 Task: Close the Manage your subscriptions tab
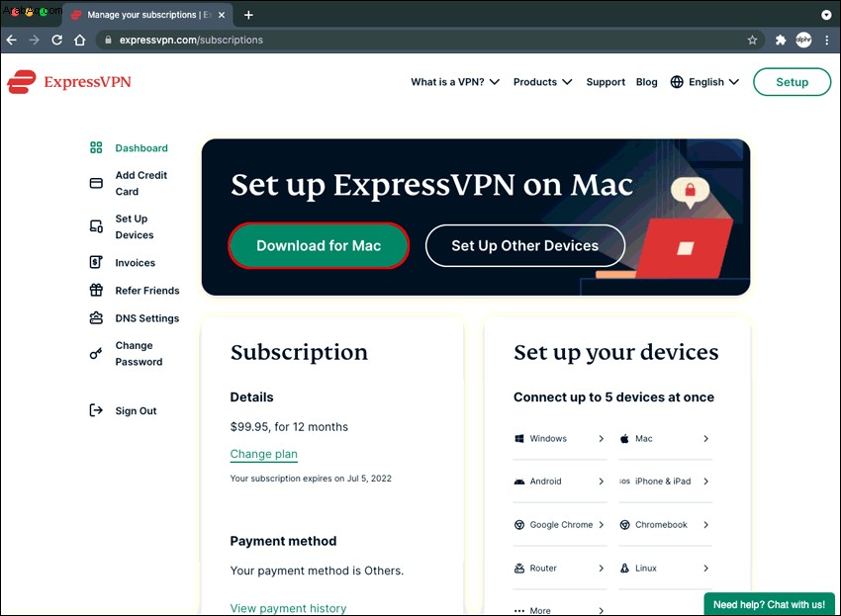(222, 15)
